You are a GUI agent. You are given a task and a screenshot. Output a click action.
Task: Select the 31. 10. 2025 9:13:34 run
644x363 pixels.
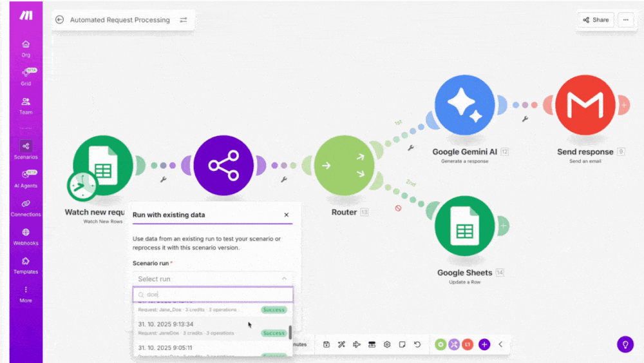pyautogui.click(x=212, y=328)
